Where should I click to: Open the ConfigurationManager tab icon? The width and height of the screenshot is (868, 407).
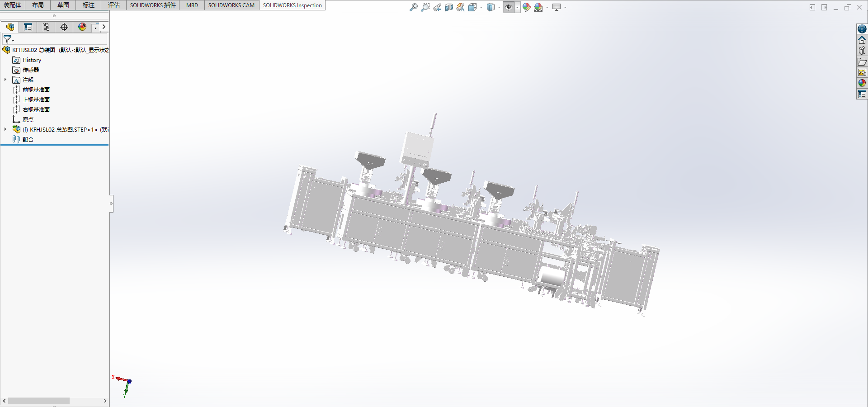(x=46, y=27)
